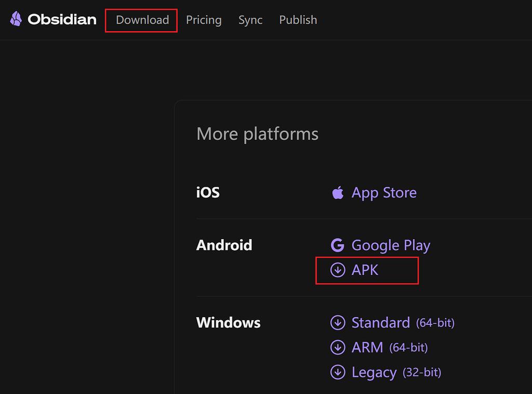Click the download icon next to Standard

click(338, 322)
